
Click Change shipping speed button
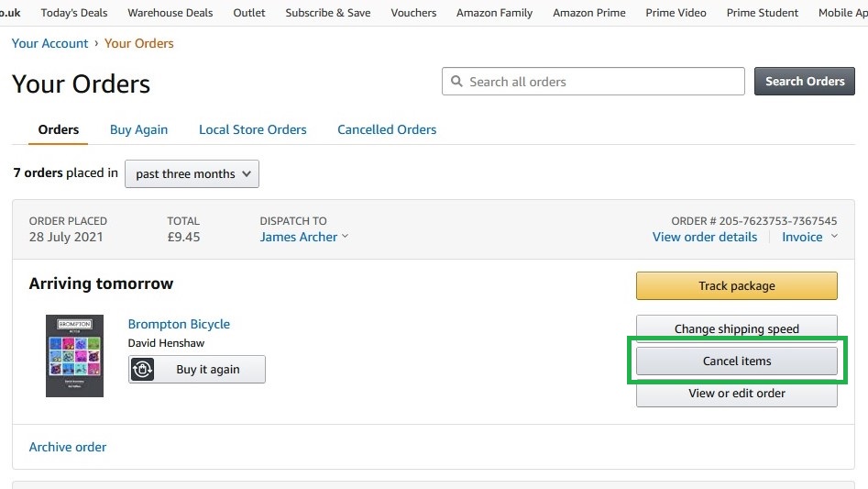point(736,328)
